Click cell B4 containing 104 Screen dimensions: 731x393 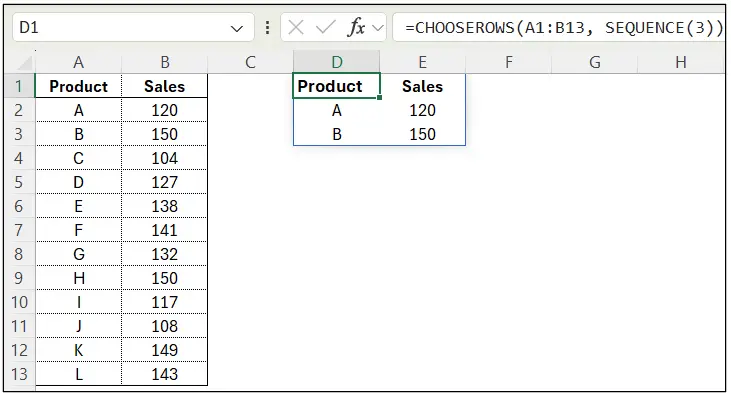165,158
